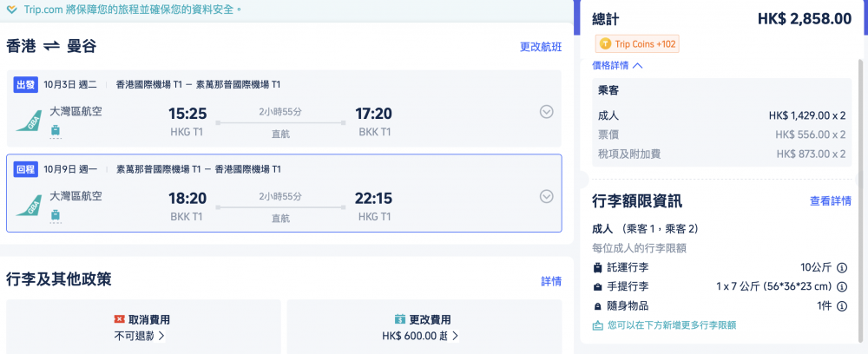
Task: Click return flight luggage icon under 大灣區航空
Action: tap(56, 216)
